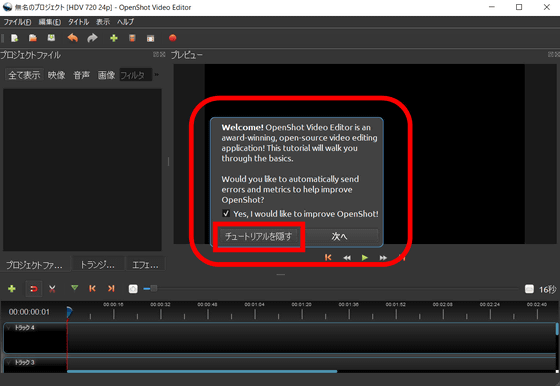Click the New Project toolbar icon

tap(14, 38)
